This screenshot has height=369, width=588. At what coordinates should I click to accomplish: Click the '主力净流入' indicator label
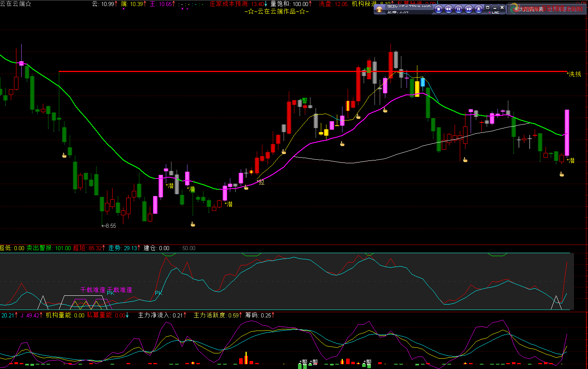click(154, 315)
